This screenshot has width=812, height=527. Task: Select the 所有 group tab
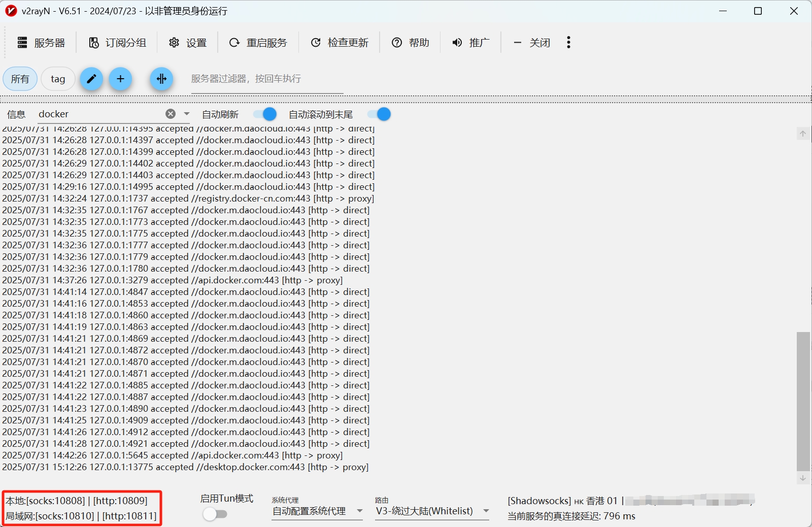click(20, 79)
